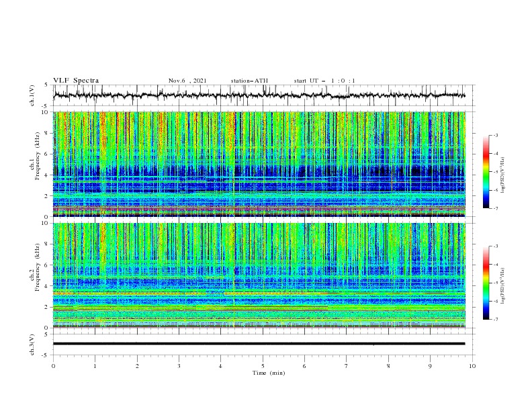The image size is (532, 411).
Task: Click the lower ch.2 PSD color bar
Action: 486,283
